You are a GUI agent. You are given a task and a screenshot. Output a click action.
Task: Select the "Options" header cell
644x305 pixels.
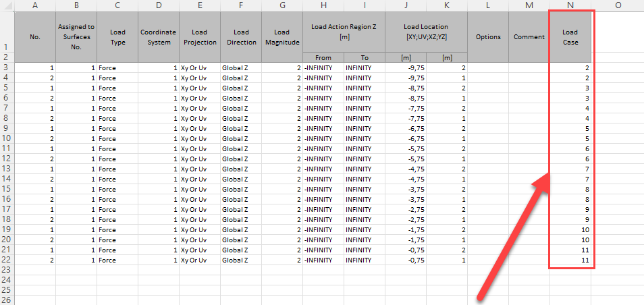click(488, 37)
